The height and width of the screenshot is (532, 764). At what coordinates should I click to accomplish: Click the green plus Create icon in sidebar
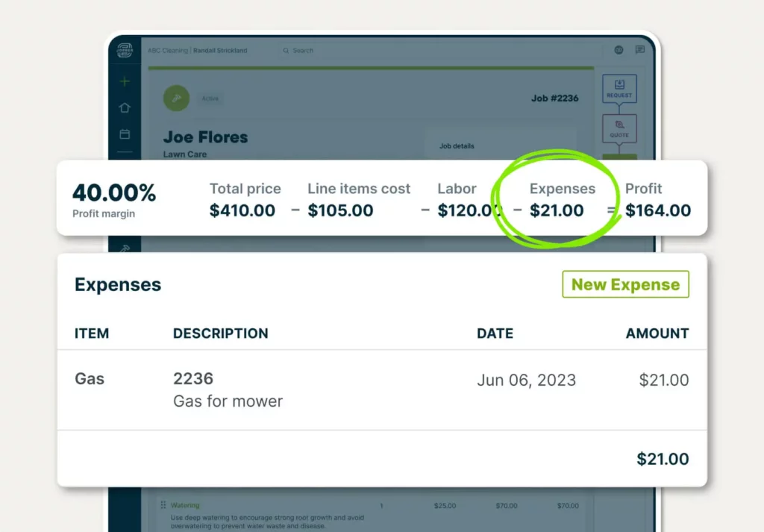click(x=125, y=81)
